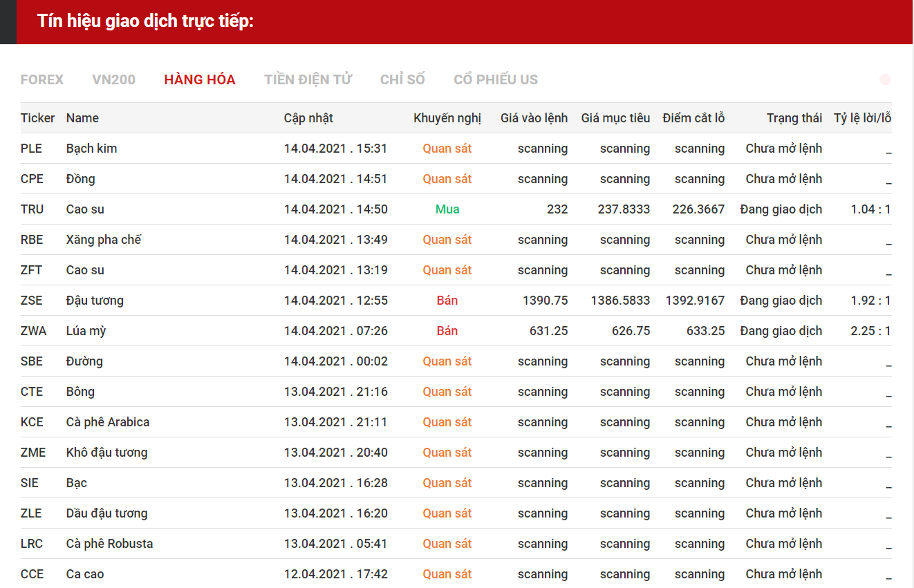
Task: Click the Bông name cell
Action: click(x=80, y=392)
